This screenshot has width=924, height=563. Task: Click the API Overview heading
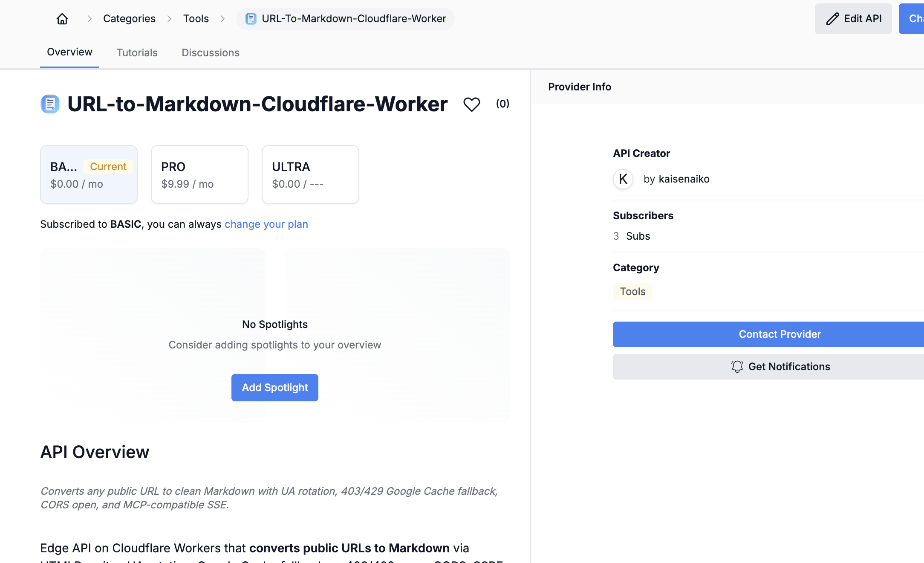point(95,452)
